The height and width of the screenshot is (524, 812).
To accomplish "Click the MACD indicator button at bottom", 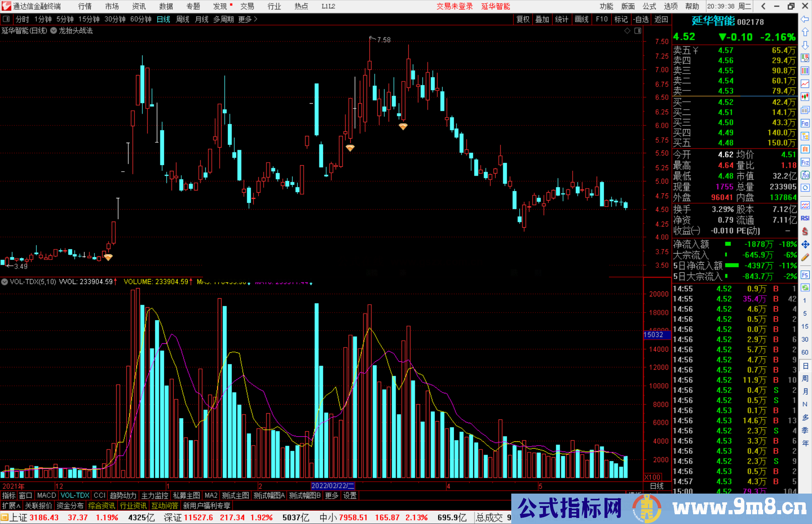I will (46, 495).
